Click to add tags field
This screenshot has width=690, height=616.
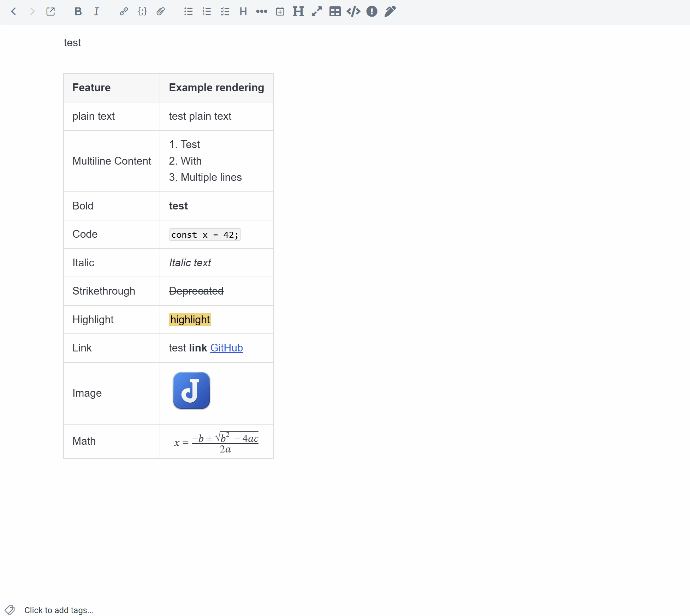coord(59,610)
